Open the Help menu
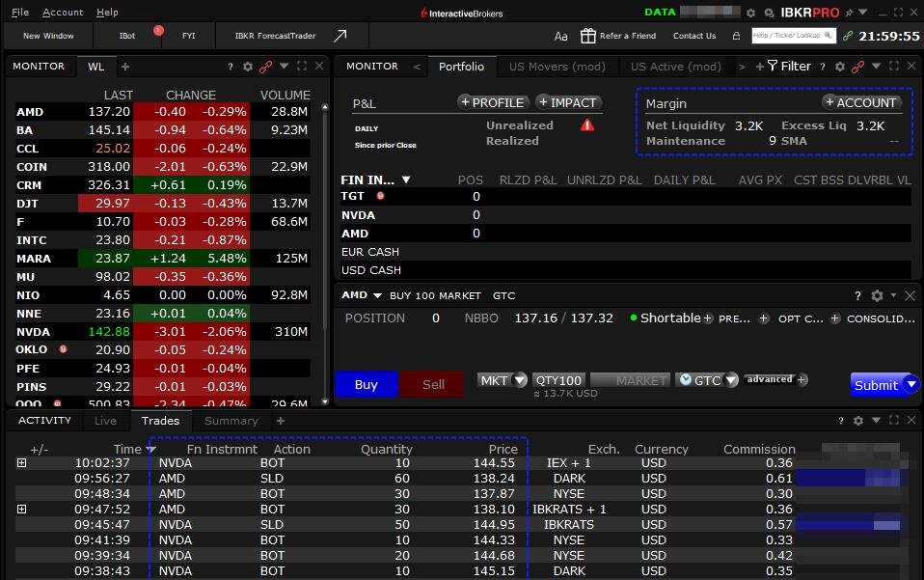The image size is (924, 580). (x=107, y=12)
